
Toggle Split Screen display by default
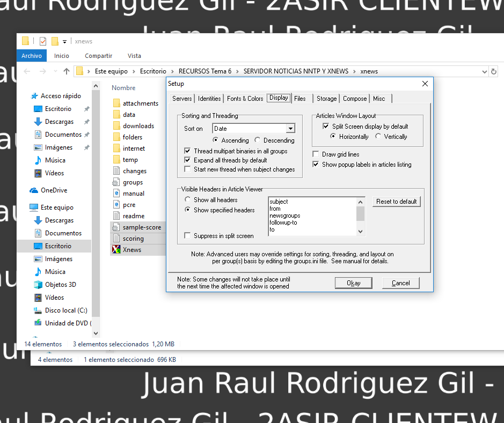[x=326, y=126]
